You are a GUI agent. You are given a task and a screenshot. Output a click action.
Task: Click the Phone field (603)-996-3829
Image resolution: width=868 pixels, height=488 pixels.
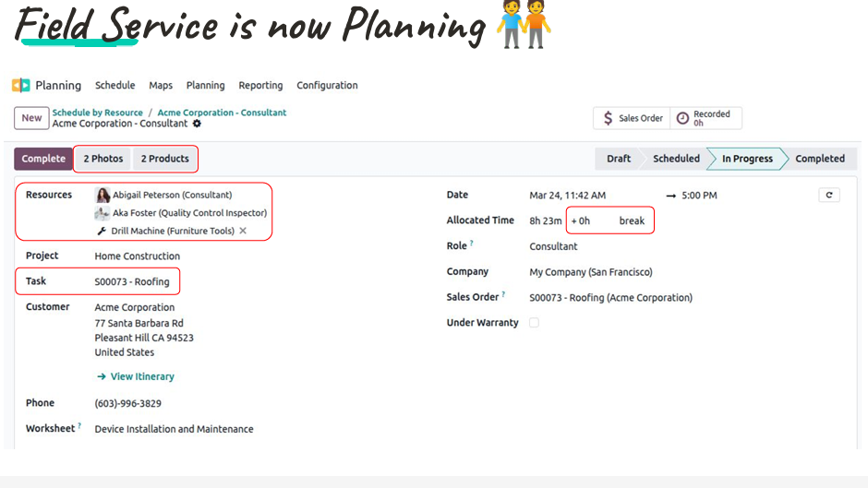[127, 403]
